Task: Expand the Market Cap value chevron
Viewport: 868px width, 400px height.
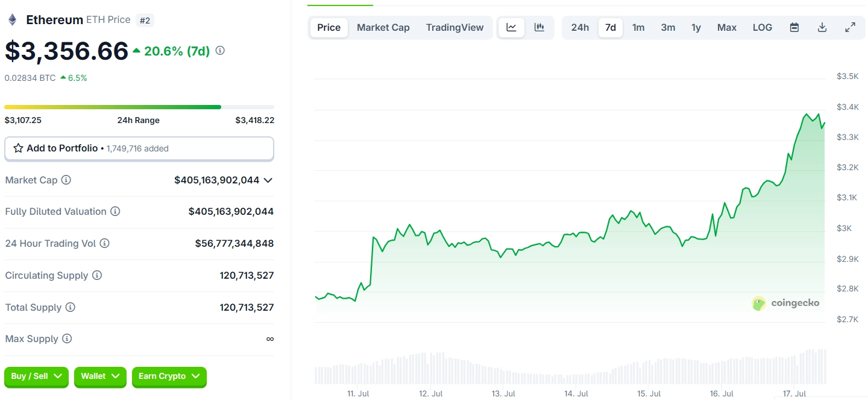Action: coord(268,180)
